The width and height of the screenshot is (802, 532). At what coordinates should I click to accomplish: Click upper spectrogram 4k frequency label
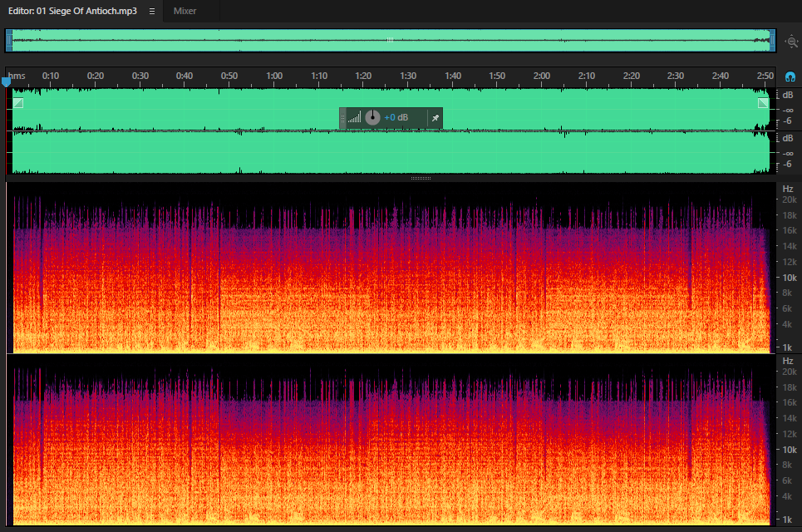(x=787, y=324)
